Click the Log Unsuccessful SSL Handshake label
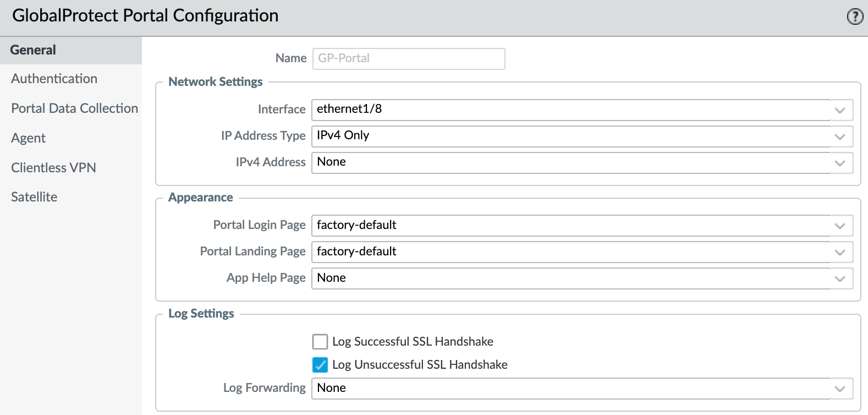This screenshot has height=415, width=868. (x=420, y=365)
